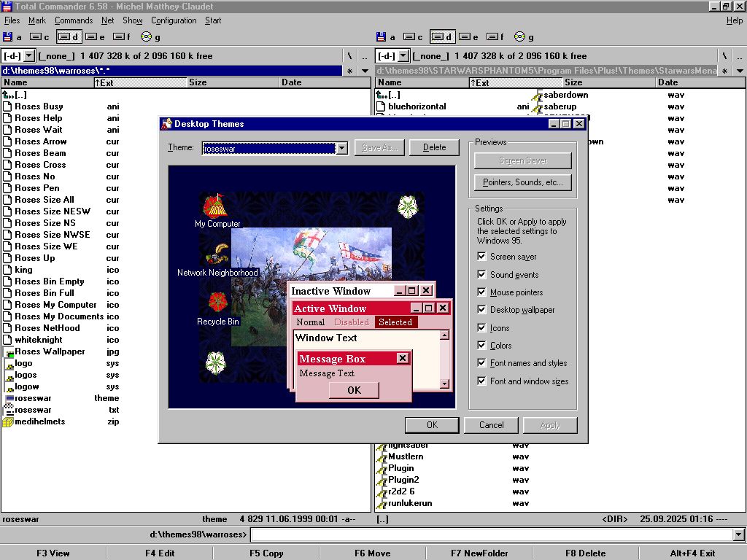Click the command line input field

[x=492, y=535]
